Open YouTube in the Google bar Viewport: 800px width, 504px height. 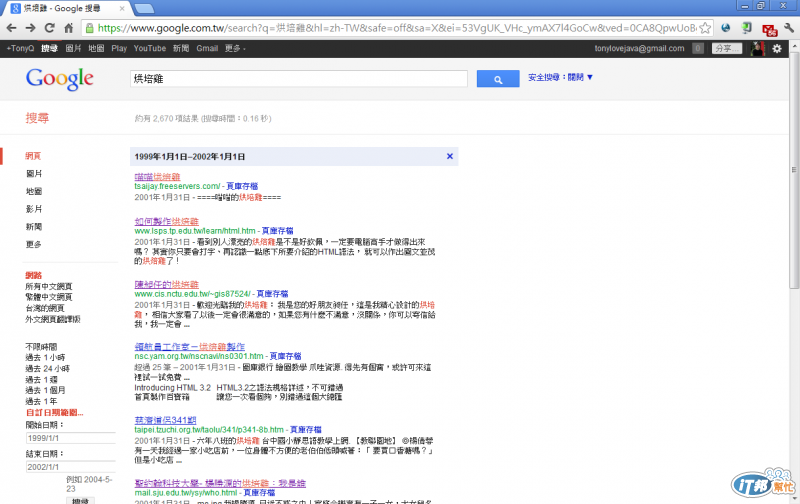pyautogui.click(x=149, y=48)
